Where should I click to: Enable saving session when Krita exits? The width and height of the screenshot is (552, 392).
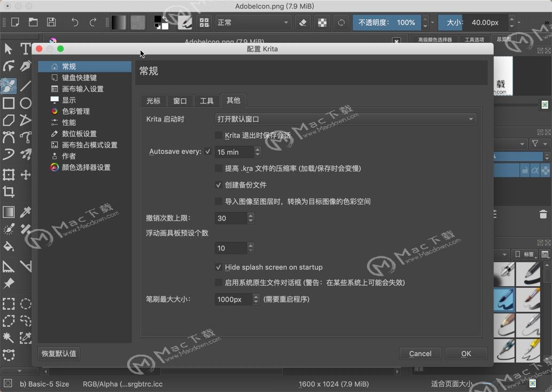click(219, 136)
